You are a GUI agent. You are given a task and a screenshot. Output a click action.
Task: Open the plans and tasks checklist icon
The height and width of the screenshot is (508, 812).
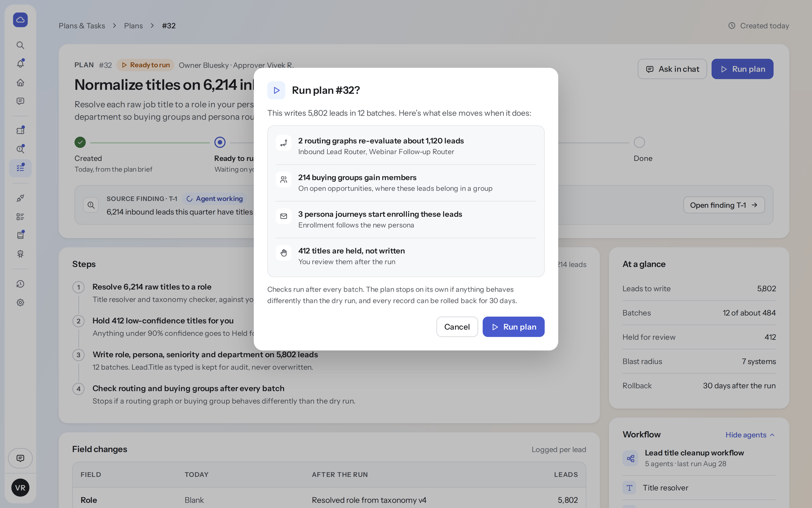tap(20, 168)
